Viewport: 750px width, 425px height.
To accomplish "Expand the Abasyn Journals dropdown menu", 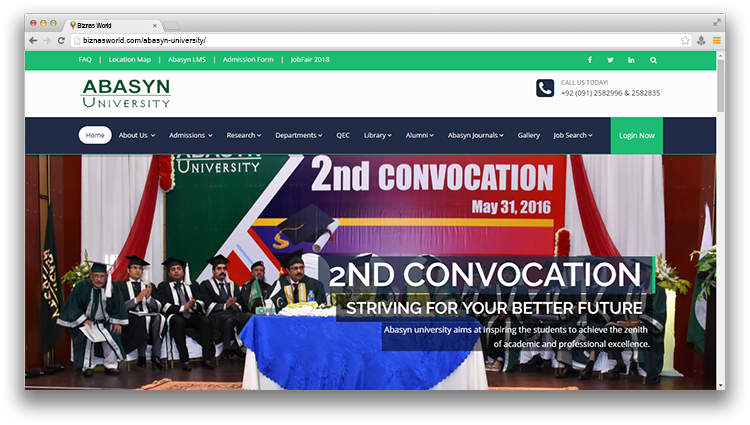I will point(475,135).
